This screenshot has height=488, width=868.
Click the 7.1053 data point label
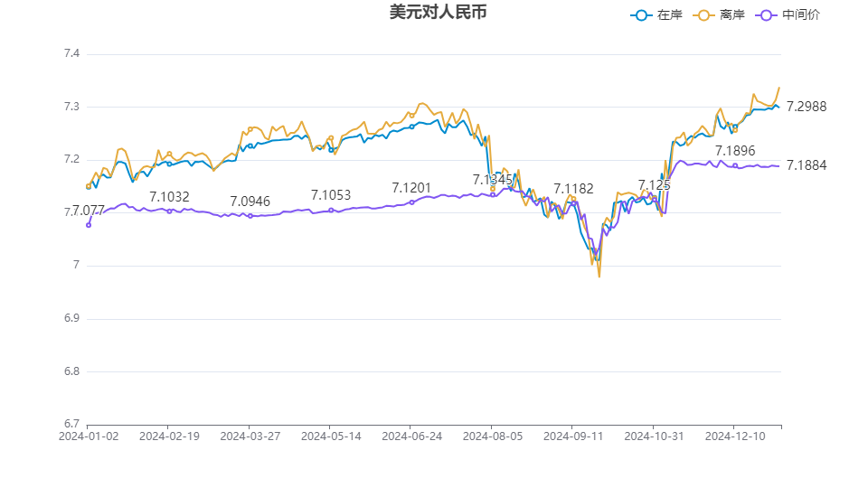331,195
